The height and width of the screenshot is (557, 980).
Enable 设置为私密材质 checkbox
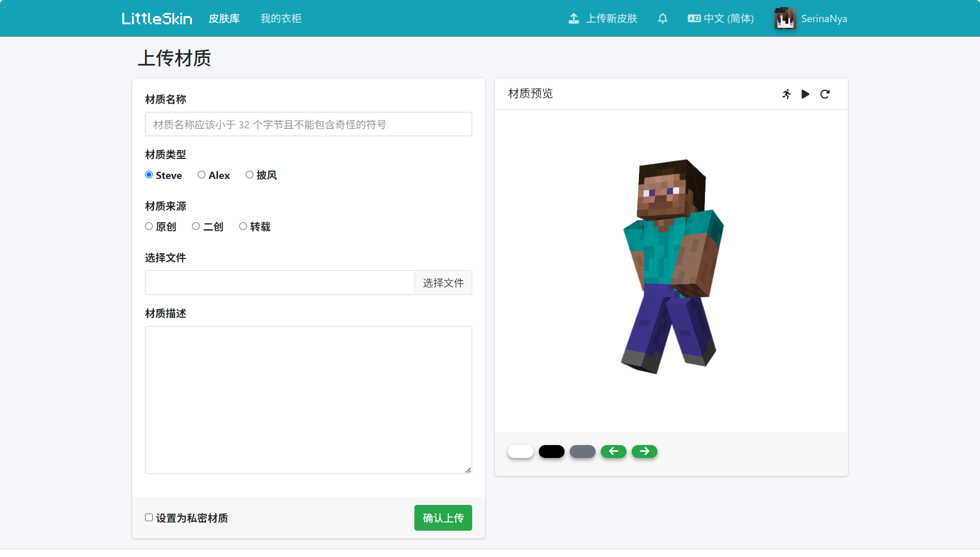(x=148, y=517)
